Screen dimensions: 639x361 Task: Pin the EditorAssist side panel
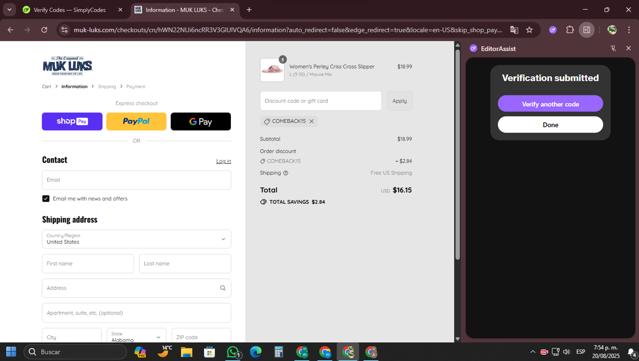click(x=613, y=48)
